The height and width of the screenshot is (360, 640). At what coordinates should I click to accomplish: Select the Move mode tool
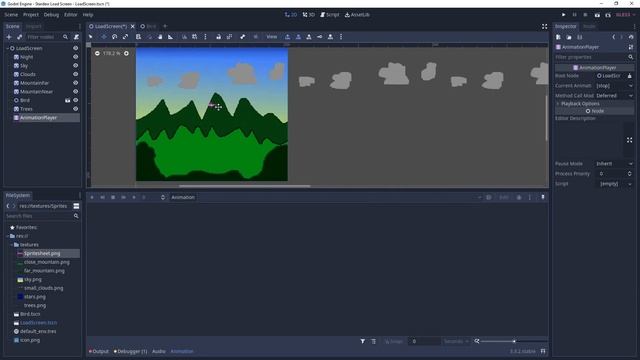pyautogui.click(x=104, y=37)
